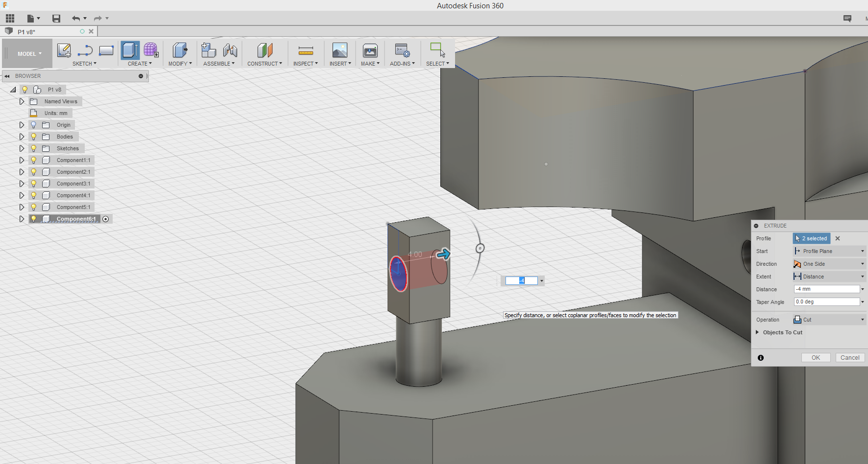Image resolution: width=868 pixels, height=464 pixels.
Task: Collapse the Extrude dialog panel
Action: coord(756,226)
